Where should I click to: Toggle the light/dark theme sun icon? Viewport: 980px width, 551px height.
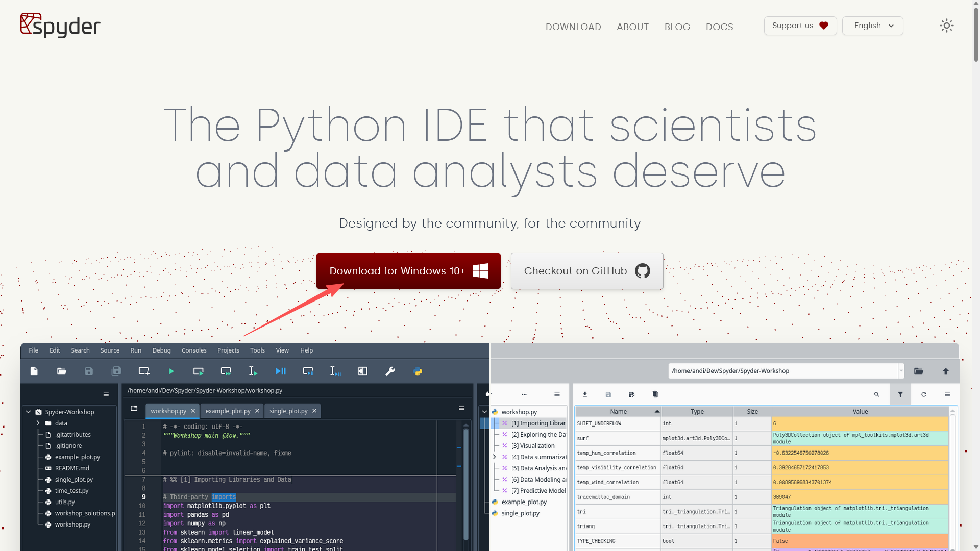click(946, 26)
